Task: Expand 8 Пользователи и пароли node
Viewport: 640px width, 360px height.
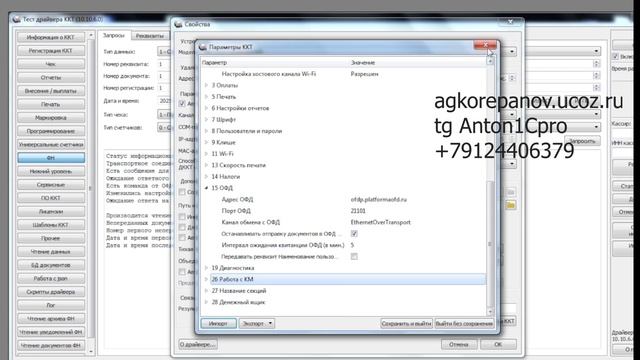Action: click(x=207, y=131)
